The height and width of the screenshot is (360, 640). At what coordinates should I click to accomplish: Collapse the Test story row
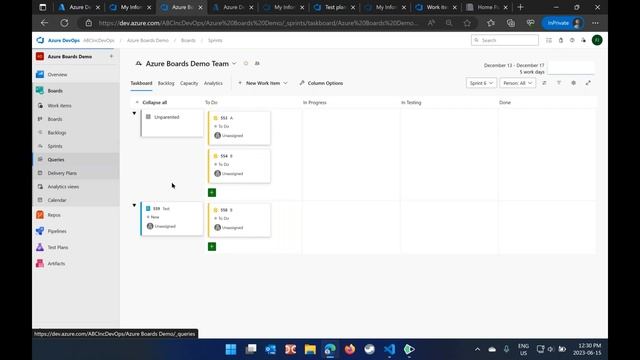click(134, 205)
